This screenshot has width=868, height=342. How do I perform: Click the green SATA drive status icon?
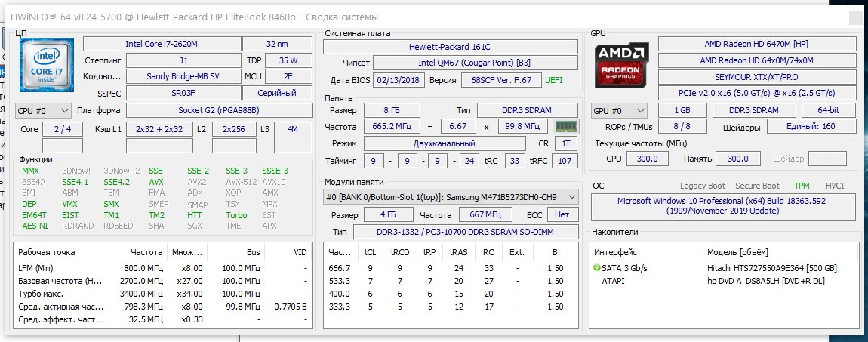[x=597, y=268]
